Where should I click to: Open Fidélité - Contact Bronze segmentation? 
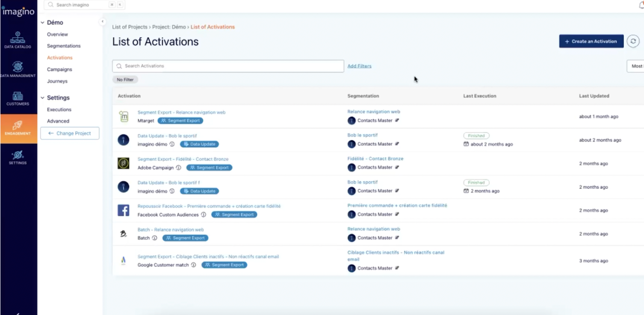[375, 159]
